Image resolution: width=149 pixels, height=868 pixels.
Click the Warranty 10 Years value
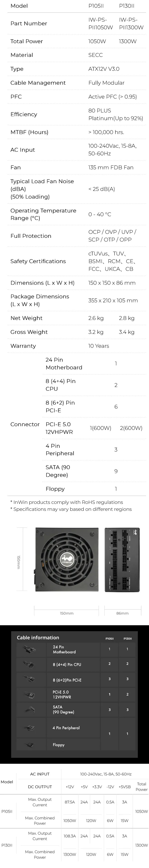point(98,346)
